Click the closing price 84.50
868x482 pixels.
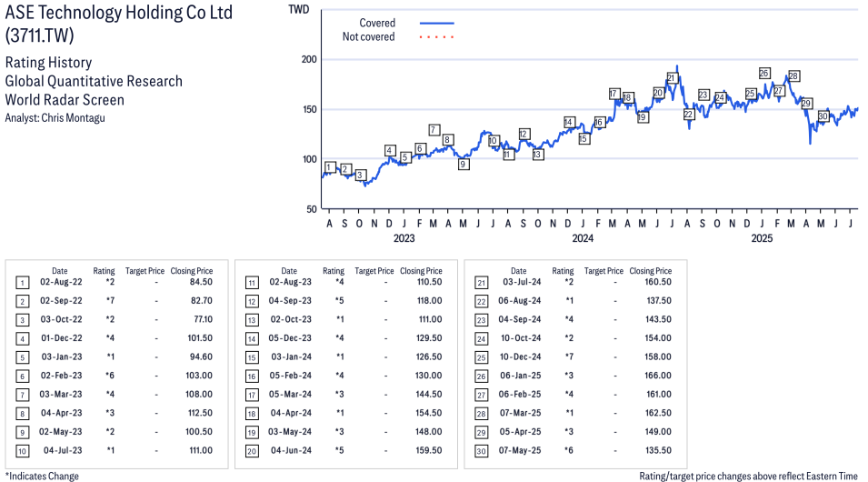coord(201,282)
